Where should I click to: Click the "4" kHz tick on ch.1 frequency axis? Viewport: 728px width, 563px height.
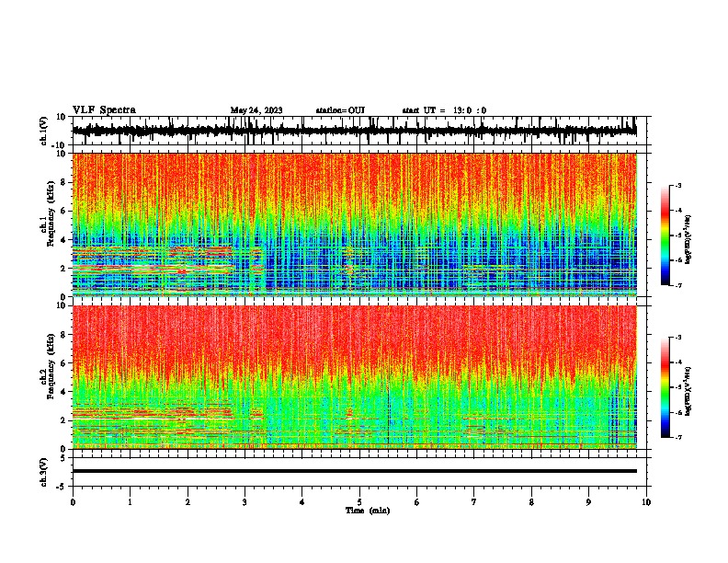coord(63,240)
